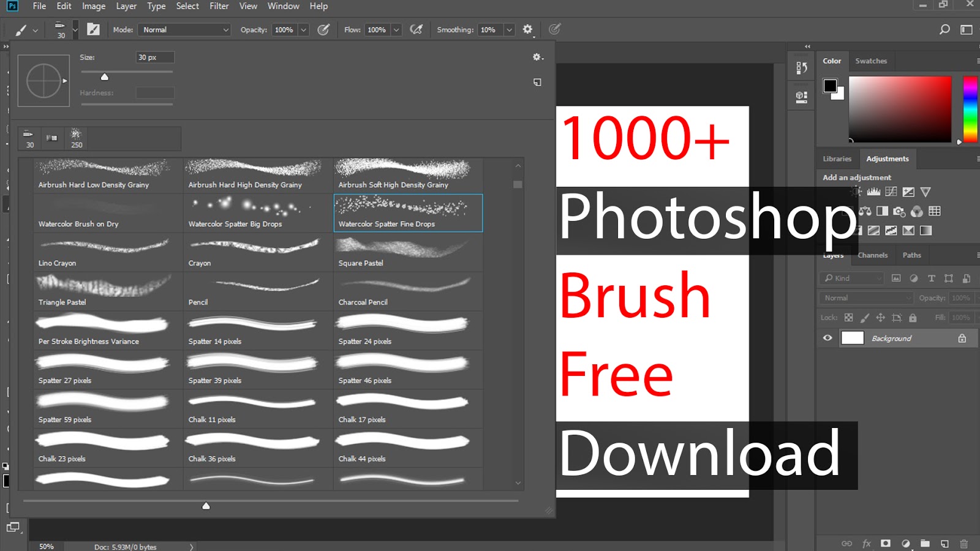
Task: Add a Gradient Map adjustment
Action: pyautogui.click(x=926, y=231)
